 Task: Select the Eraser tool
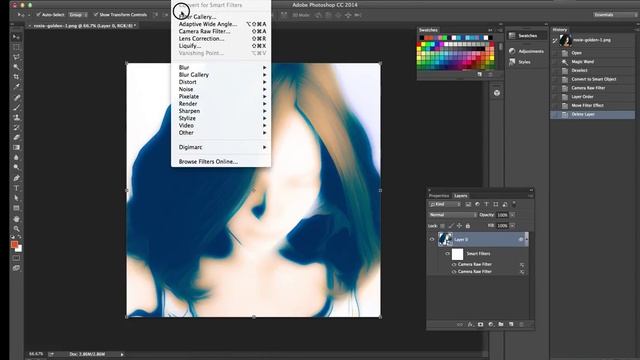pyautogui.click(x=16, y=137)
